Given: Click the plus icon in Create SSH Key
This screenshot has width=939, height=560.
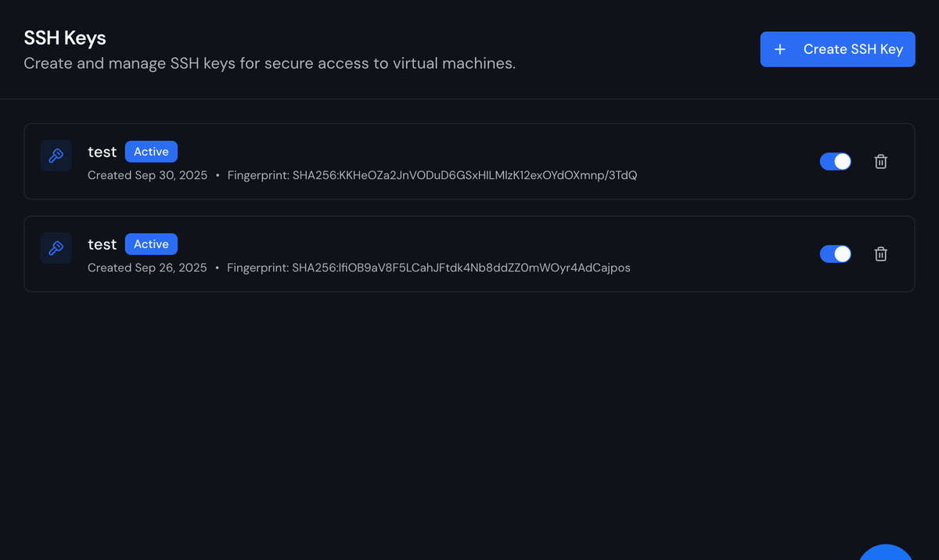Looking at the screenshot, I should [x=779, y=49].
